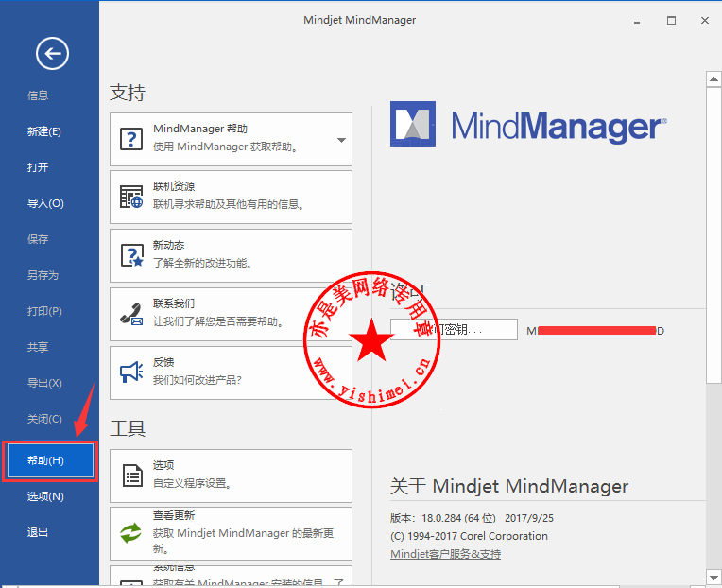
Task: Click the feedback megaphone icon
Action: pos(131,372)
